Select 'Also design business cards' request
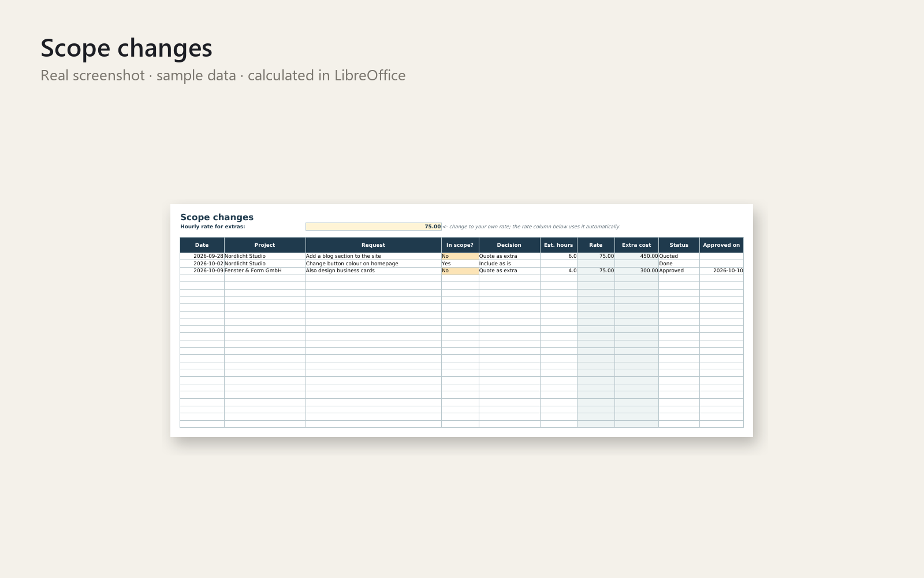Image resolution: width=924 pixels, height=578 pixels. 373,271
